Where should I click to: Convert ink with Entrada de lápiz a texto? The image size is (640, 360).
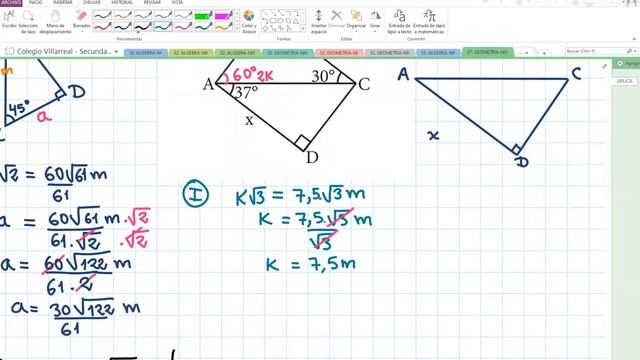click(x=400, y=21)
